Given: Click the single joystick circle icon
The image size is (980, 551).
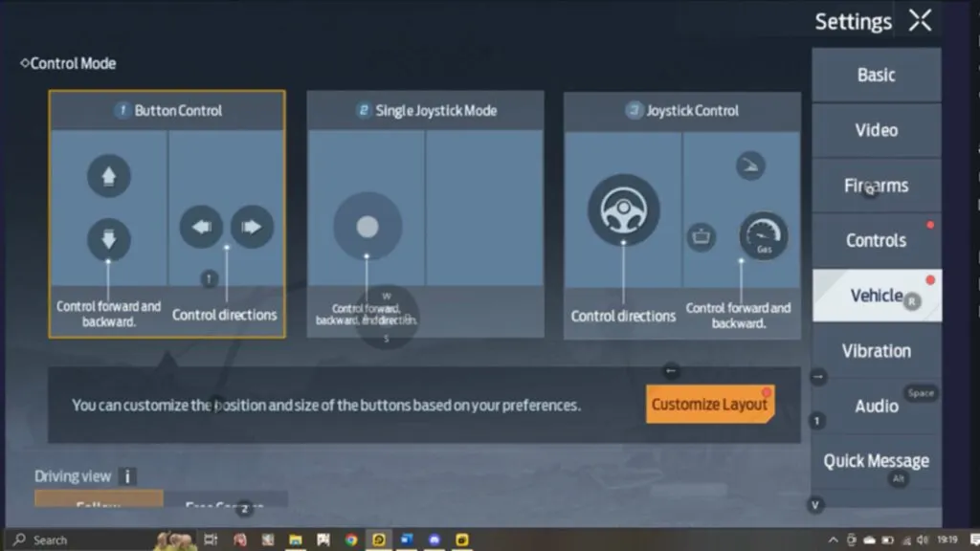Looking at the screenshot, I should [x=367, y=226].
